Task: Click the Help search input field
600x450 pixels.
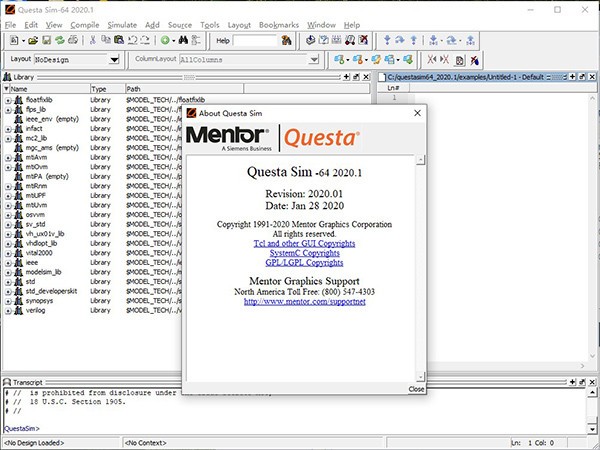Action: pos(255,40)
